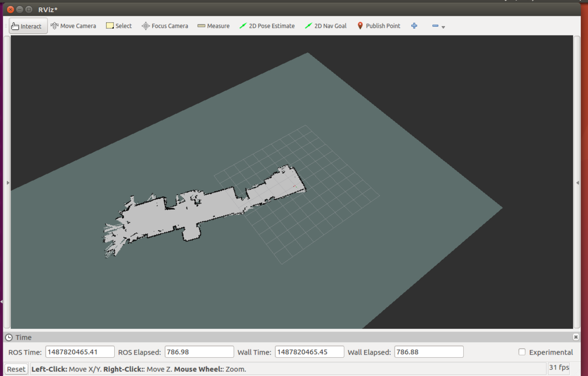Choose the Publish Point tool
The width and height of the screenshot is (588, 376).
(x=379, y=26)
